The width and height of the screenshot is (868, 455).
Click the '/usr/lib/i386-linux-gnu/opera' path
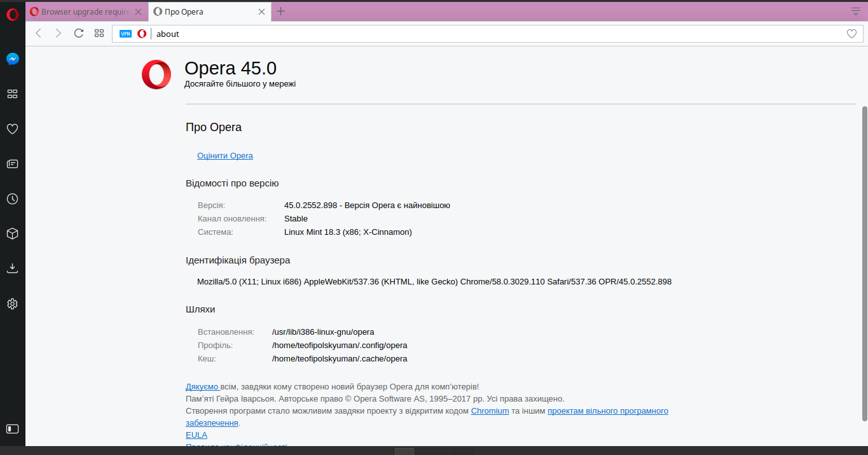point(323,332)
